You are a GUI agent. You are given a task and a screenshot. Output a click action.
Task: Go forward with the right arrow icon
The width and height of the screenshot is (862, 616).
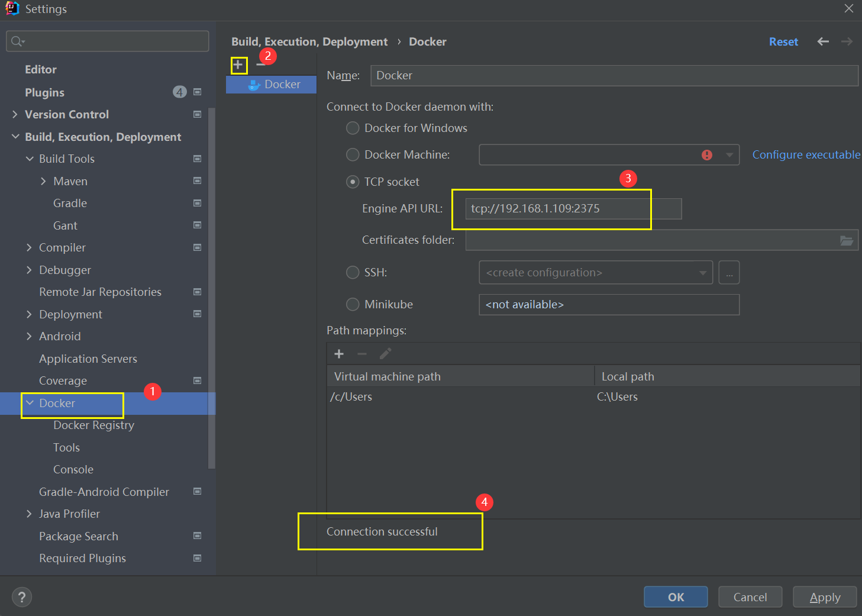point(847,41)
